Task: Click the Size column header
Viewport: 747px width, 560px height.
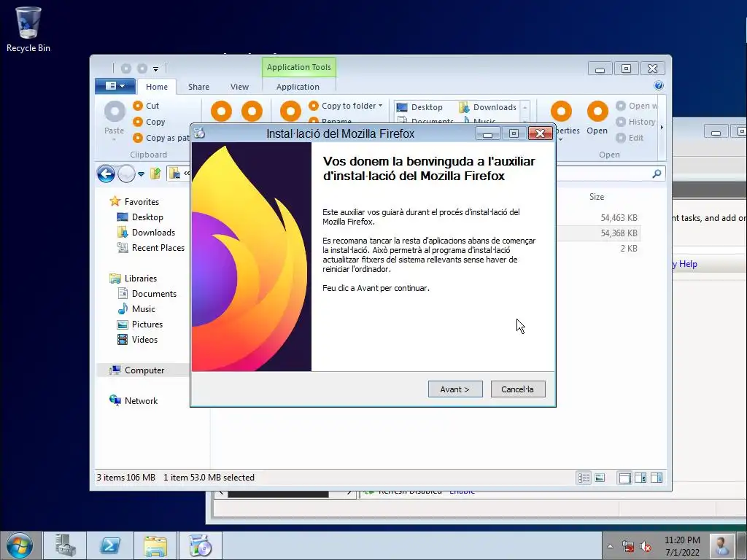Action: click(597, 197)
